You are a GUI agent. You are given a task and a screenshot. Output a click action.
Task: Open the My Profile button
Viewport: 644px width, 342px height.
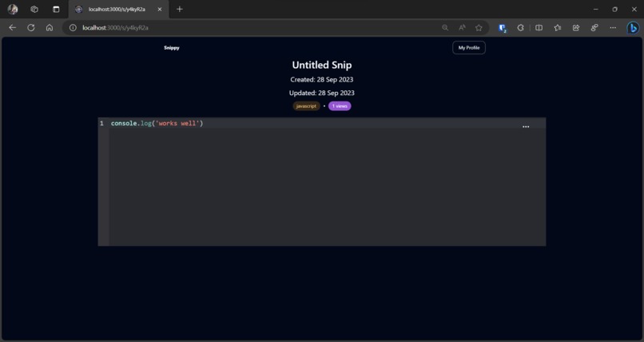(x=469, y=48)
